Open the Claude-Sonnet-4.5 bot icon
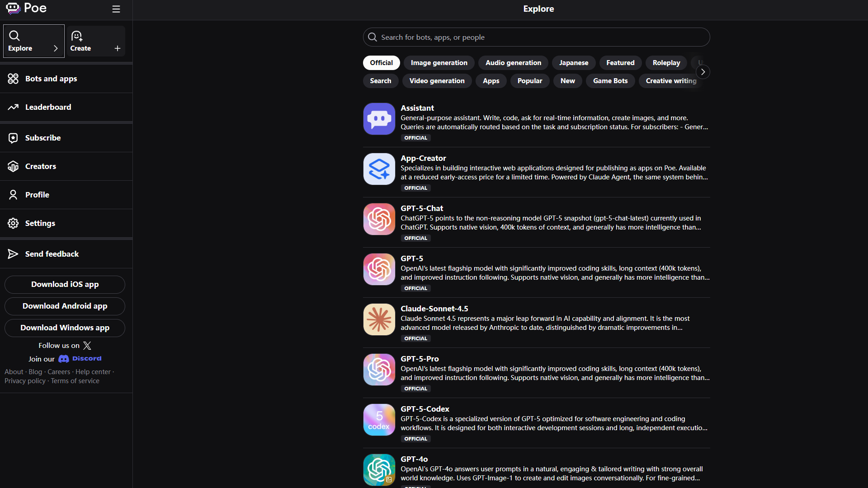The image size is (868, 488). click(379, 319)
